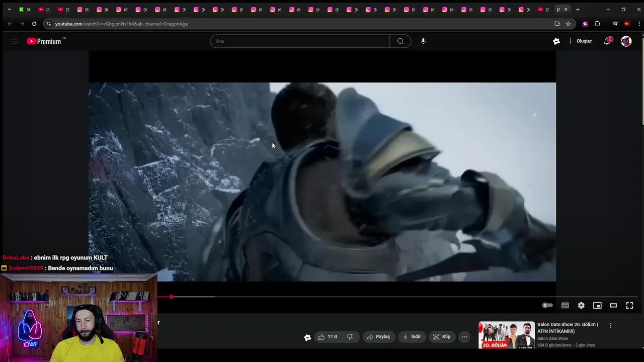
Task: Open the purple extension icon in the toolbar
Action: [x=585, y=24]
